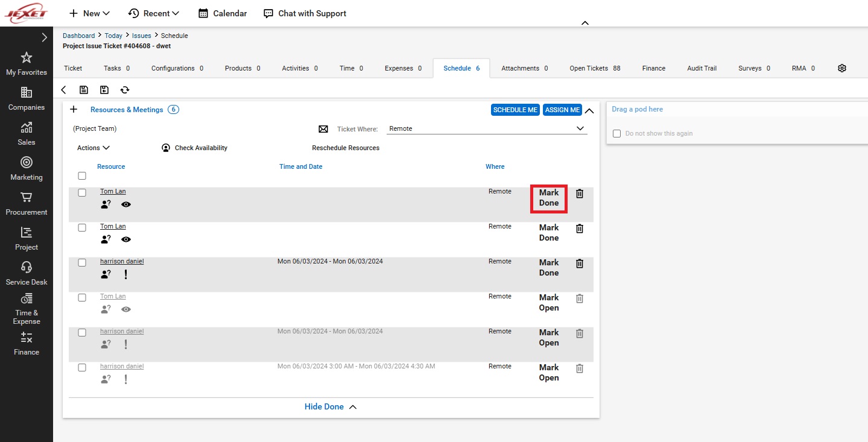Click the eye icon under first Tom Lan
Image resolution: width=868 pixels, height=442 pixels.
click(x=125, y=204)
